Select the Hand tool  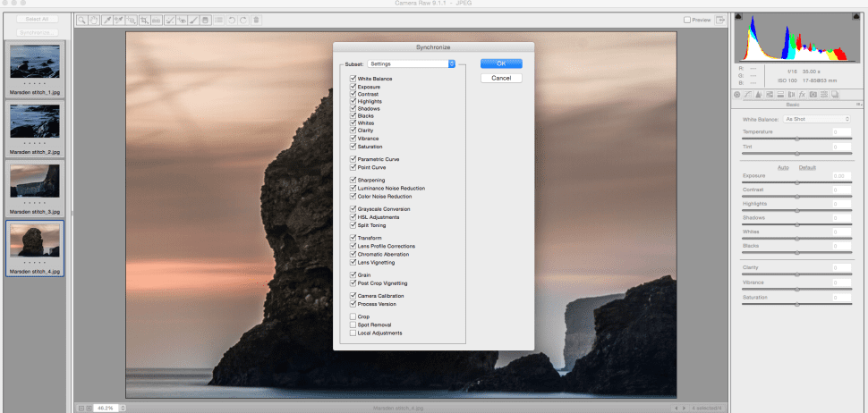[94, 20]
